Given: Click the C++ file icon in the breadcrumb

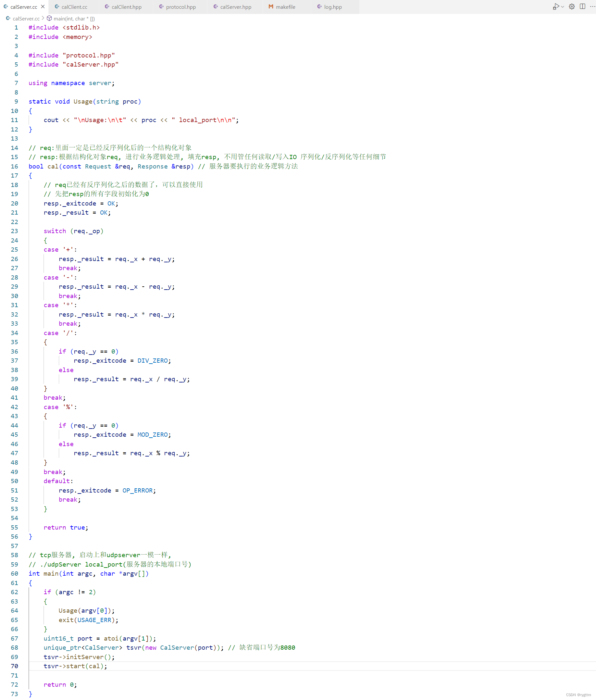Looking at the screenshot, I should [8, 18].
